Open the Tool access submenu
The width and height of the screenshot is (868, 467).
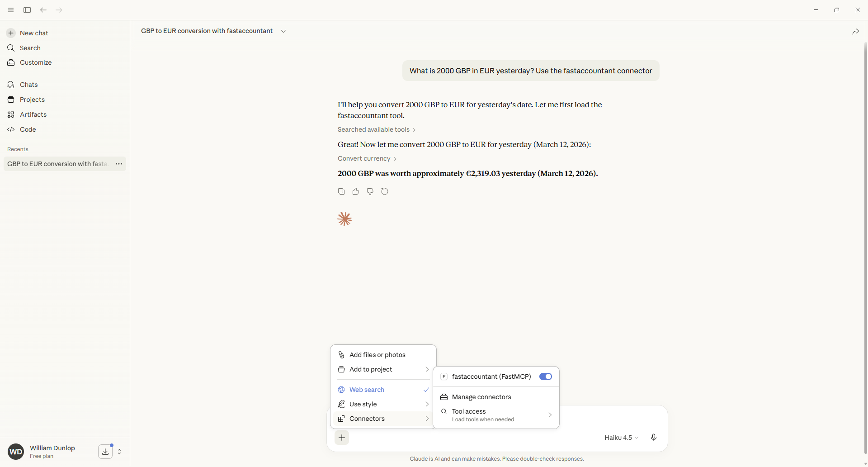tap(496, 415)
